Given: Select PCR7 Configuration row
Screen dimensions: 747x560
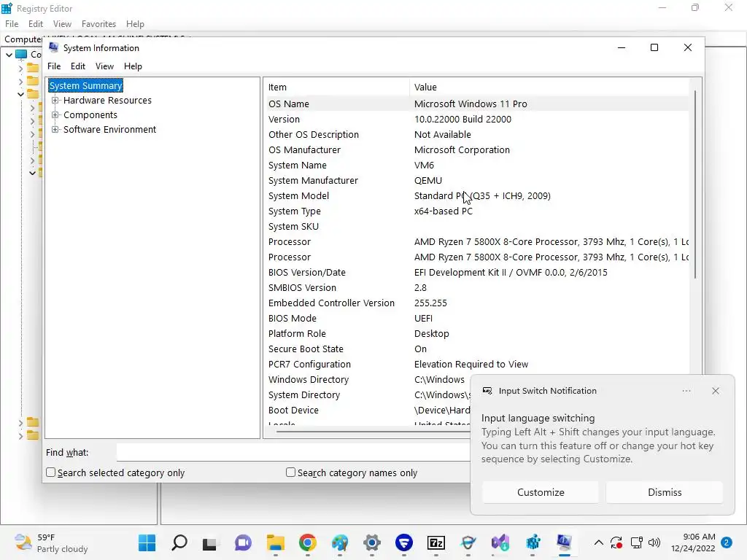Looking at the screenshot, I should pos(476,365).
